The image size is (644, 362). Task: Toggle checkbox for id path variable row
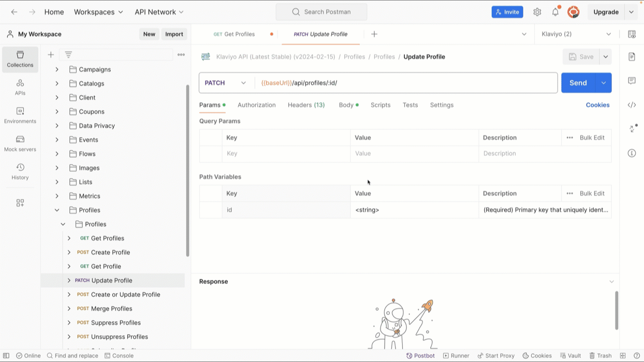[211, 210]
